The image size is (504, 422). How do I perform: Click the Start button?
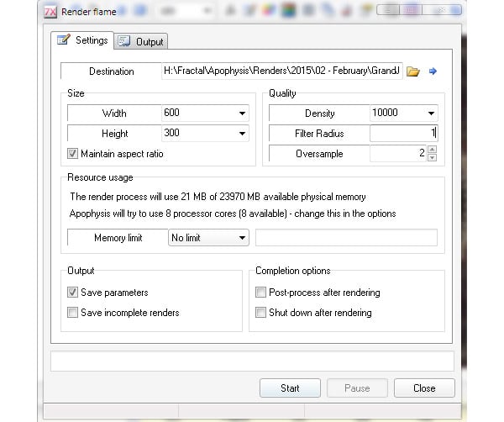tap(290, 388)
